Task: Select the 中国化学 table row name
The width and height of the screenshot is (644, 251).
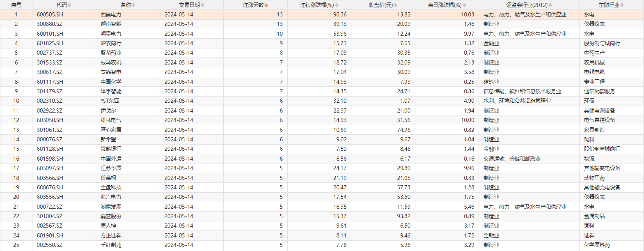Action: pos(111,82)
